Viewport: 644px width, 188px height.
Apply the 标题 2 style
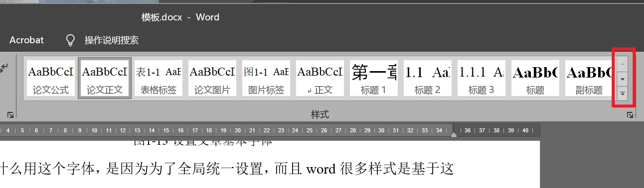pyautogui.click(x=428, y=78)
